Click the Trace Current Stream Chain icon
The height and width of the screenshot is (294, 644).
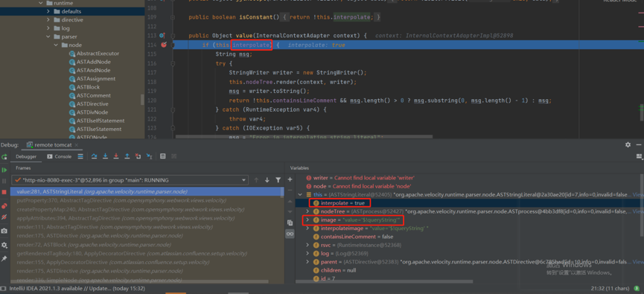[174, 156]
